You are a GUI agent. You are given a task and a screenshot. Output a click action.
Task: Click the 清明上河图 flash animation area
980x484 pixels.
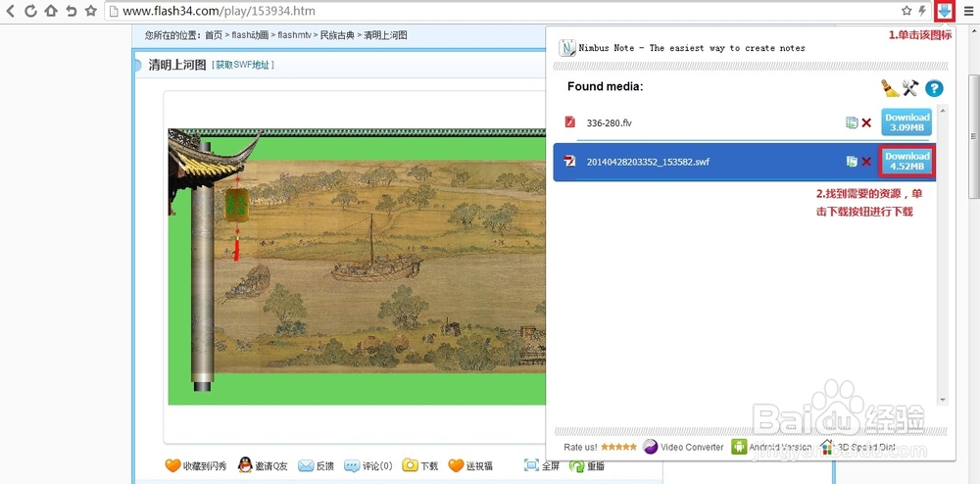point(357,266)
